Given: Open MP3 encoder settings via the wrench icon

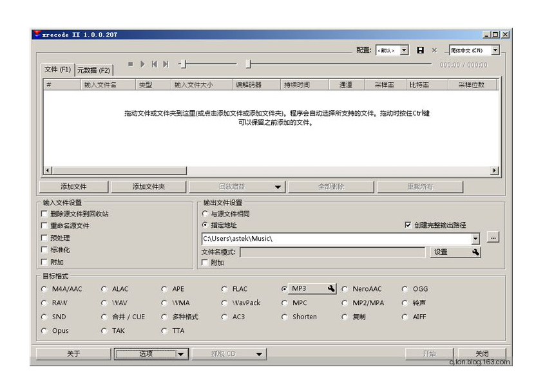Looking at the screenshot, I should (330, 288).
